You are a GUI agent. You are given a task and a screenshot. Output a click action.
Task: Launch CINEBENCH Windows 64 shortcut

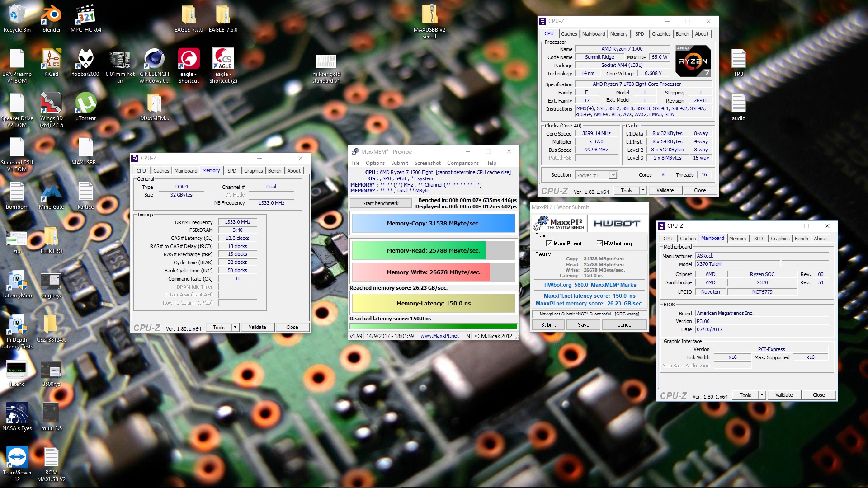[154, 66]
